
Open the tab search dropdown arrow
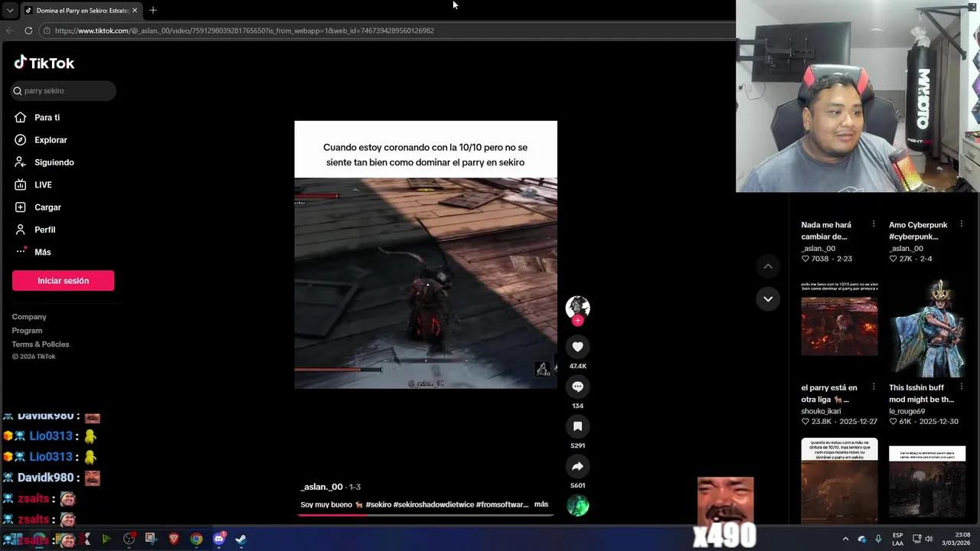point(9,11)
